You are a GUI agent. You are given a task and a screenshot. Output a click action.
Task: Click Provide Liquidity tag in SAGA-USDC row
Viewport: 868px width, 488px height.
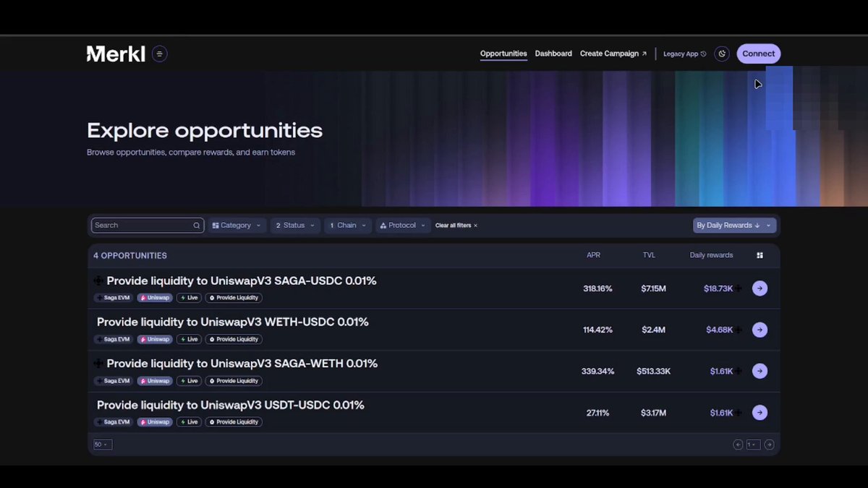(x=234, y=298)
